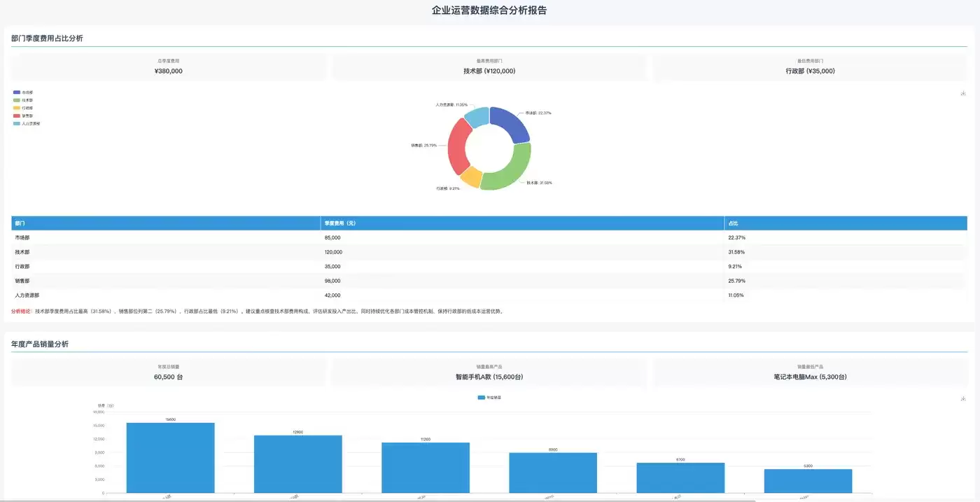Select 人力资源部 cell in table
The image size is (980, 502).
click(x=166, y=295)
